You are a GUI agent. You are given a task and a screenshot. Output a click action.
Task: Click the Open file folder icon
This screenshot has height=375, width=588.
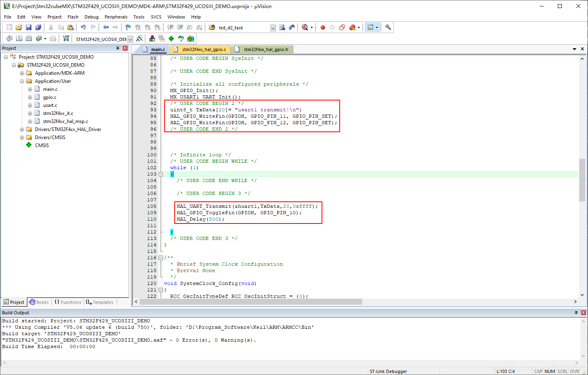pyautogui.click(x=19, y=27)
